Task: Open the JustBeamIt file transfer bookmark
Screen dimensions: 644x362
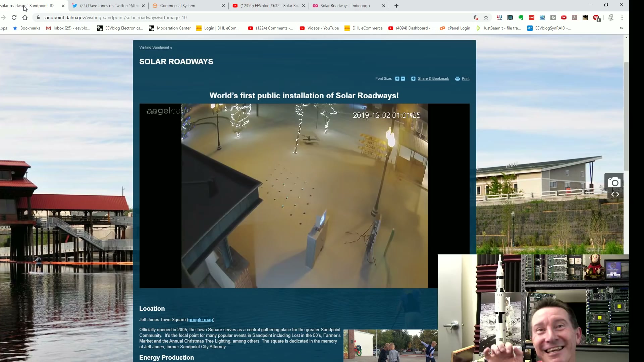Action: pos(498,28)
